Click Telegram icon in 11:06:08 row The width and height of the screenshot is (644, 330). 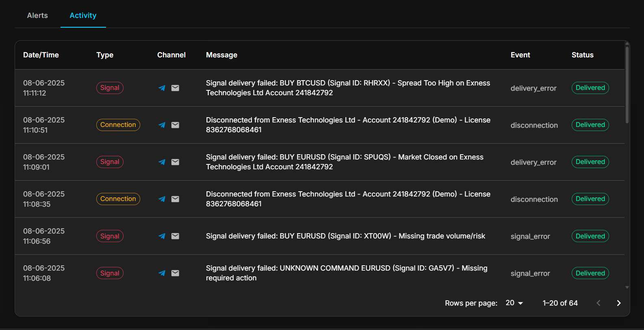162,273
